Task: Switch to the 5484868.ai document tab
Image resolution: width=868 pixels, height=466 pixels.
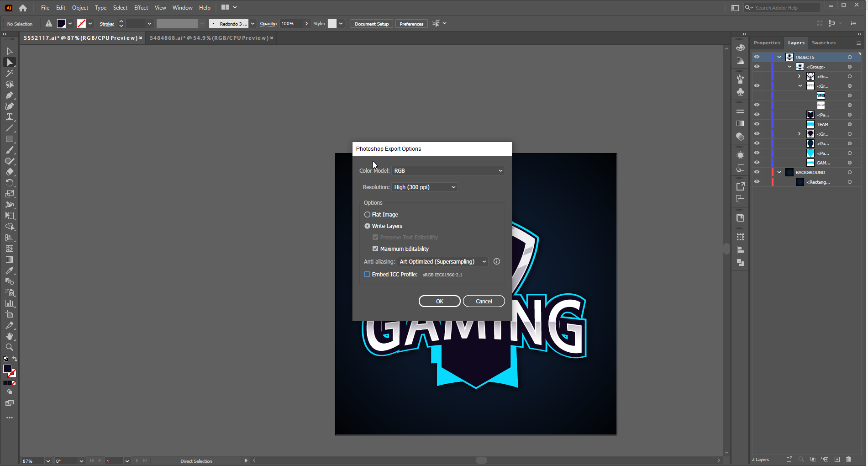Action: tap(209, 38)
